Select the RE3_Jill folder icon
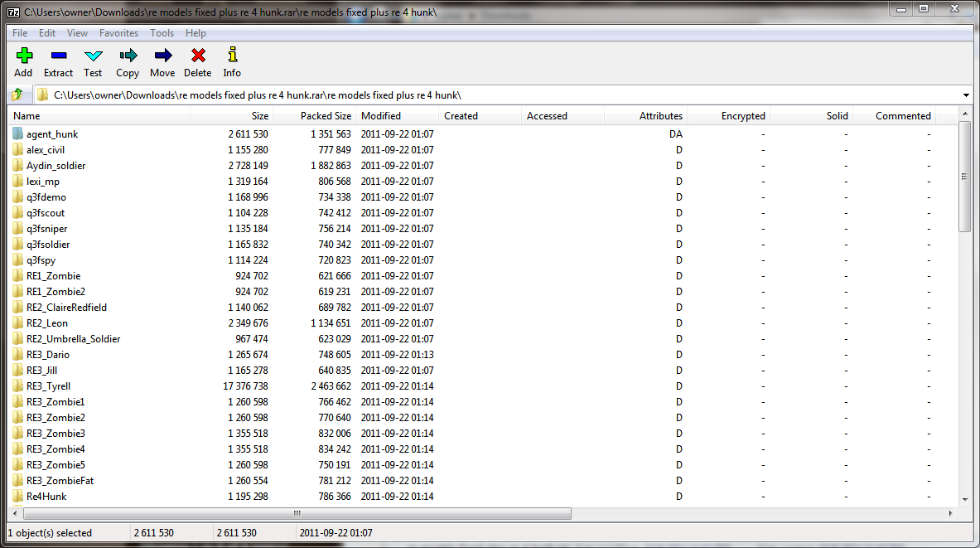Screen dimensions: 980x548 17,371
